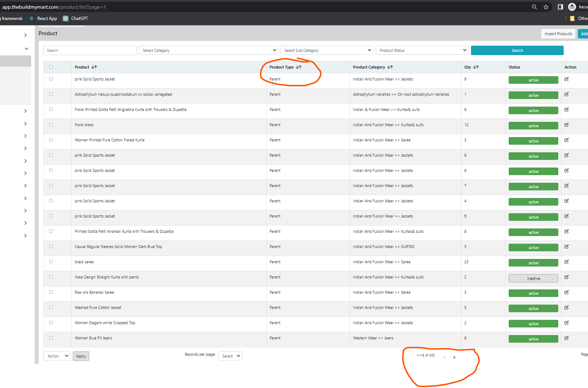
Task: Bookmark this page with star icon
Action: click(546, 7)
